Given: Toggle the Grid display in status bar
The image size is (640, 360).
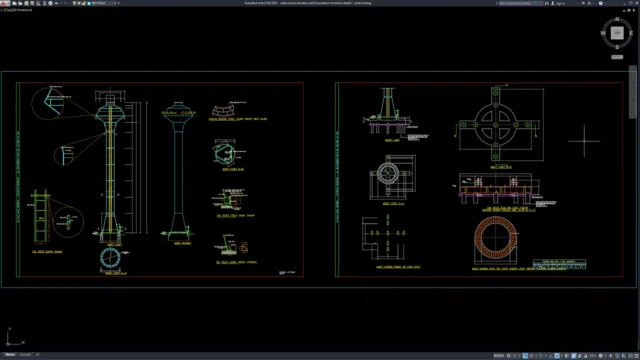Looking at the screenshot, I should [x=509, y=356].
